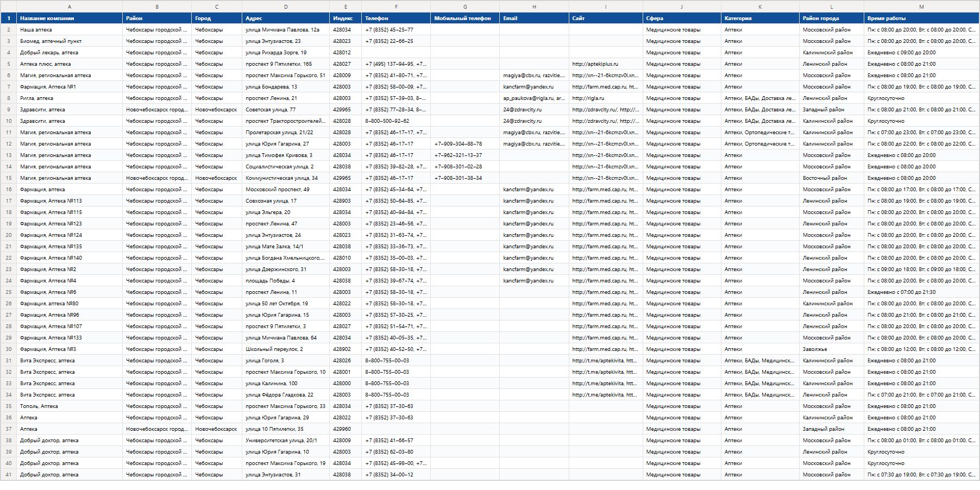Click address 'площадь Победы, 4'
The image size is (980, 490).
click(x=286, y=280)
